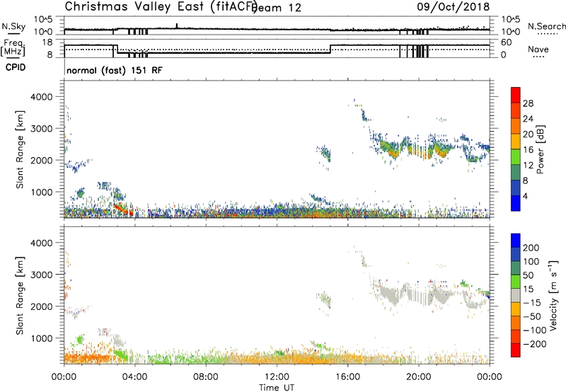Click the '100' label on the velocity colorbar

[x=531, y=262]
